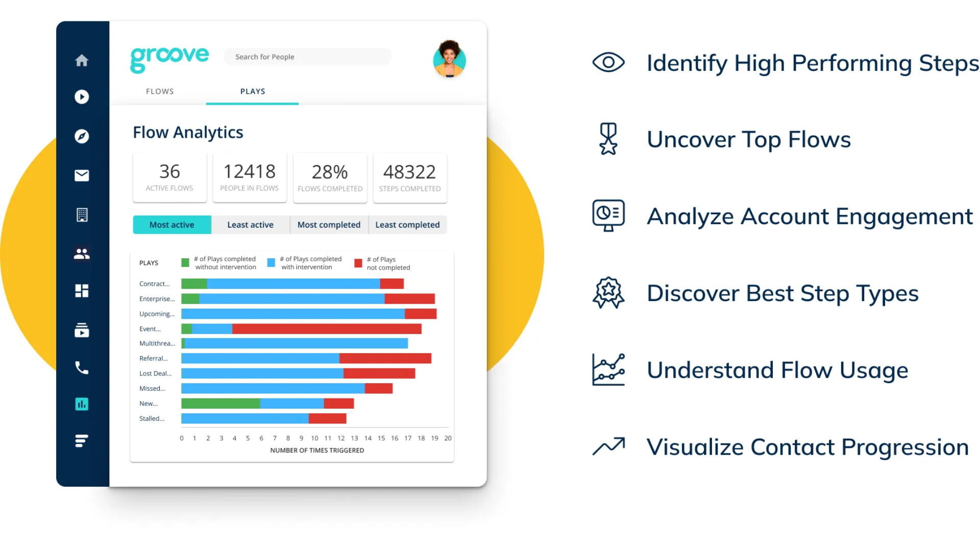This screenshot has width=980, height=551.
Task: Open the Home icon in sidebar
Action: tap(82, 61)
